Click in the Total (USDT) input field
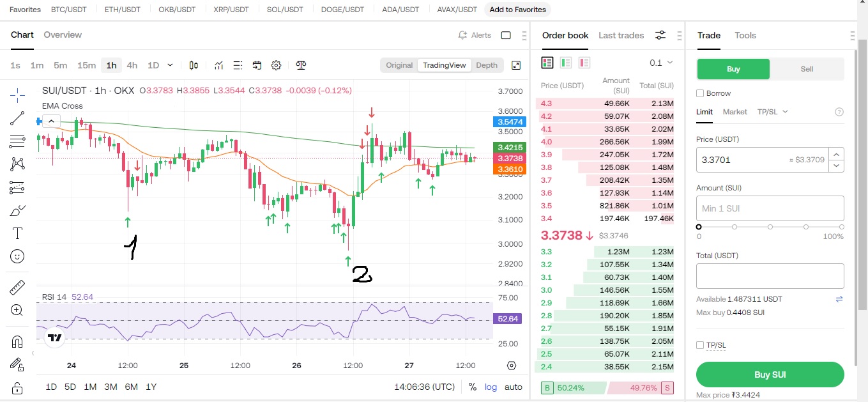This screenshot has width=868, height=402. click(x=770, y=276)
